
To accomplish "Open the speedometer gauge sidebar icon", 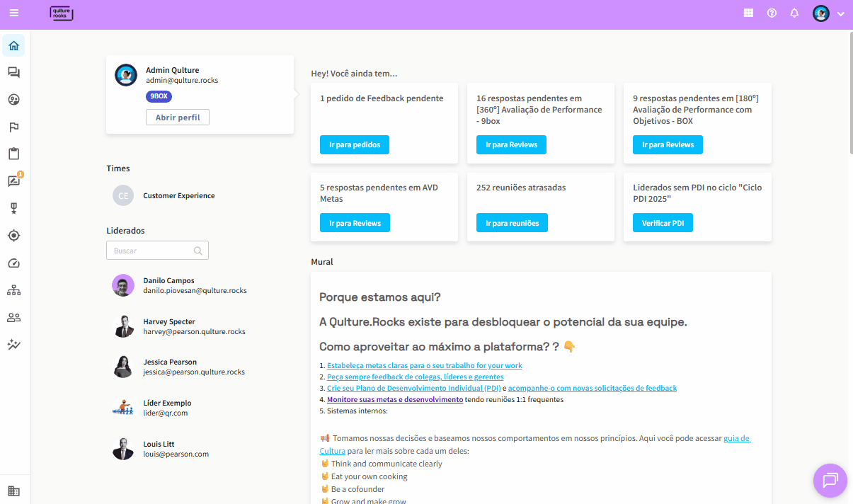I will click(13, 263).
